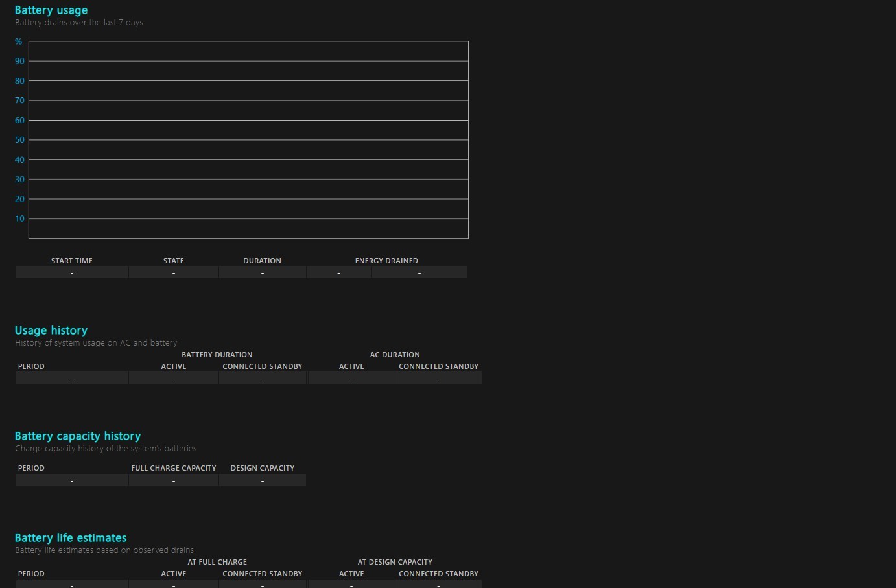Click the empty cell under DURATION

[263, 273]
